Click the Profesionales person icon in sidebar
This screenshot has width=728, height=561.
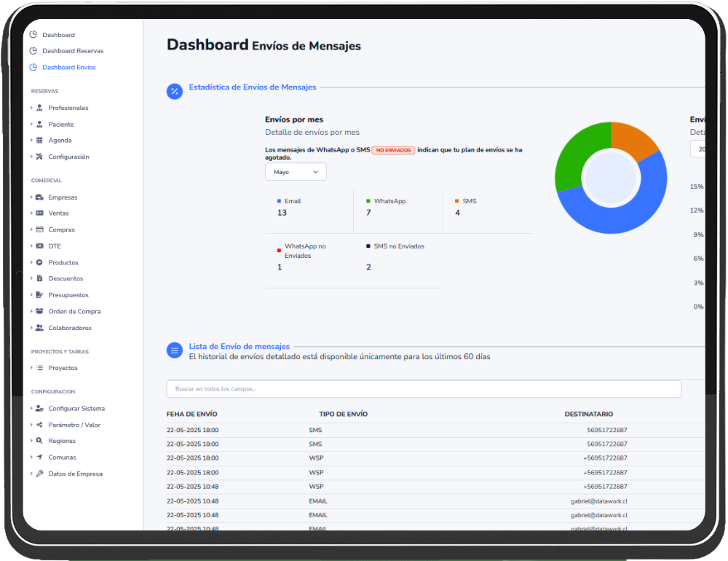39,108
